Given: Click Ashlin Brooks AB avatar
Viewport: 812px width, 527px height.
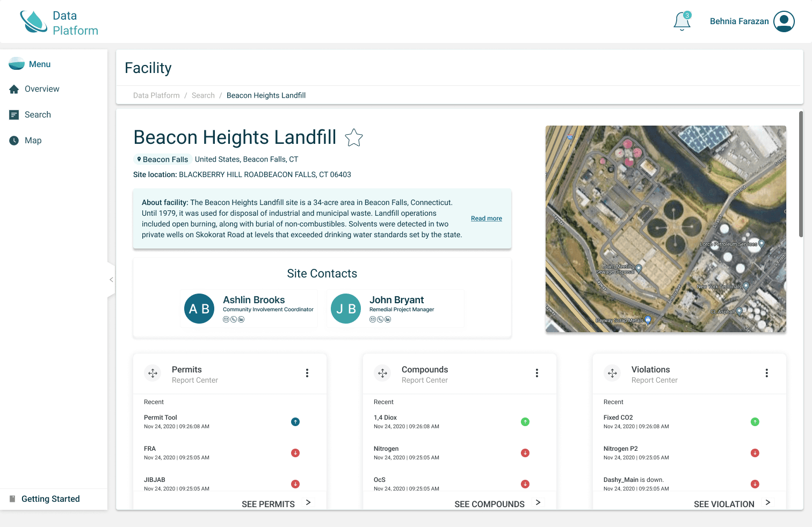Looking at the screenshot, I should pos(199,309).
